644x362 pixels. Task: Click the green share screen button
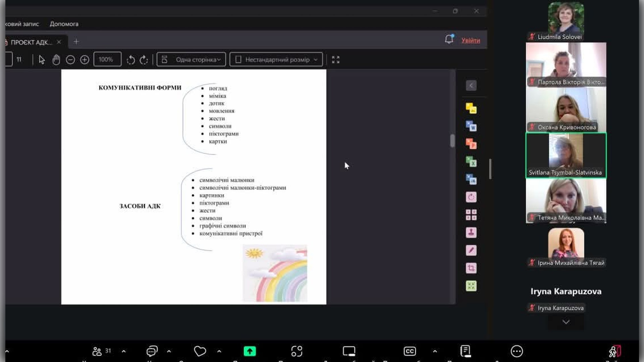coord(250,351)
